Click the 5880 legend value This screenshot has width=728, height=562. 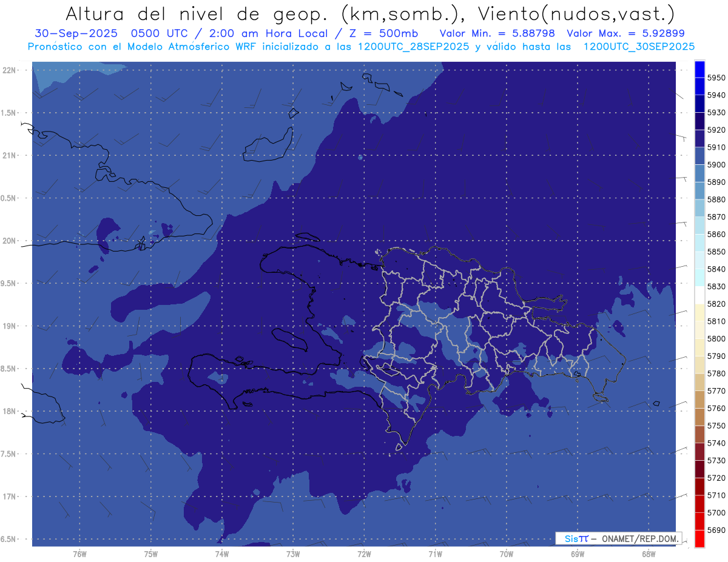pos(716,199)
